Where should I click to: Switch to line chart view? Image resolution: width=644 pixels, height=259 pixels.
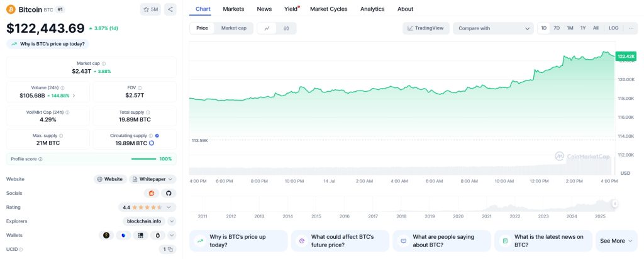[x=267, y=28]
